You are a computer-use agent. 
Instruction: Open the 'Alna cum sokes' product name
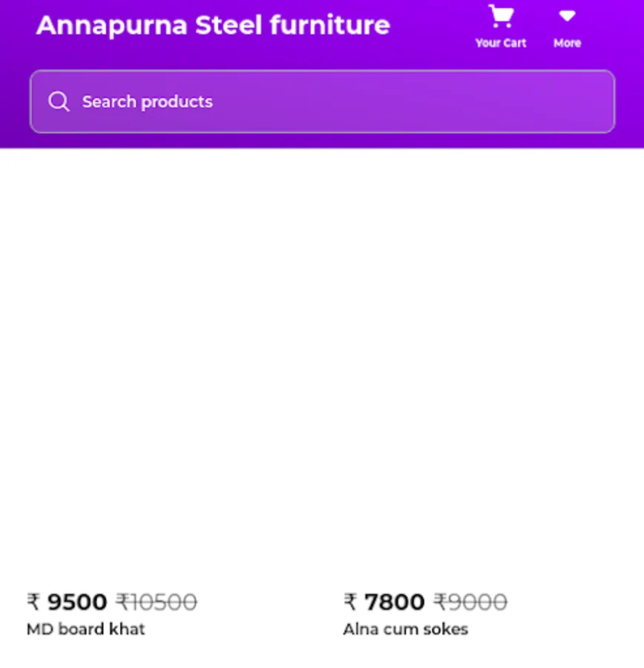click(406, 629)
